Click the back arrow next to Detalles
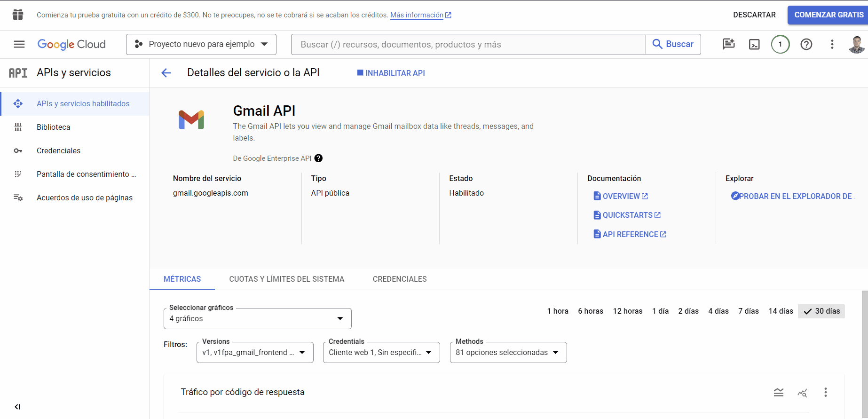 point(166,73)
